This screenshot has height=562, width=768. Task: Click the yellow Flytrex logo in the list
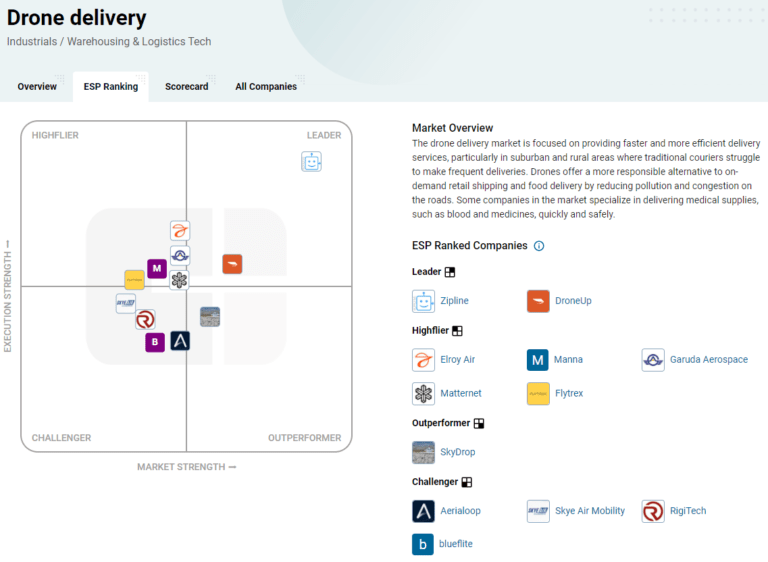coord(538,393)
